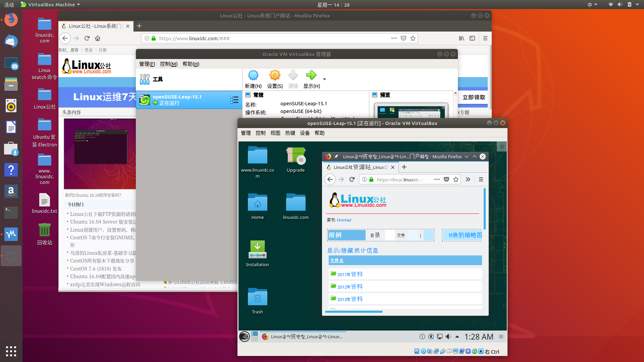Click the window-menu chevron in guest Firefox title bar
644x362 pixels.
(x=466, y=157)
